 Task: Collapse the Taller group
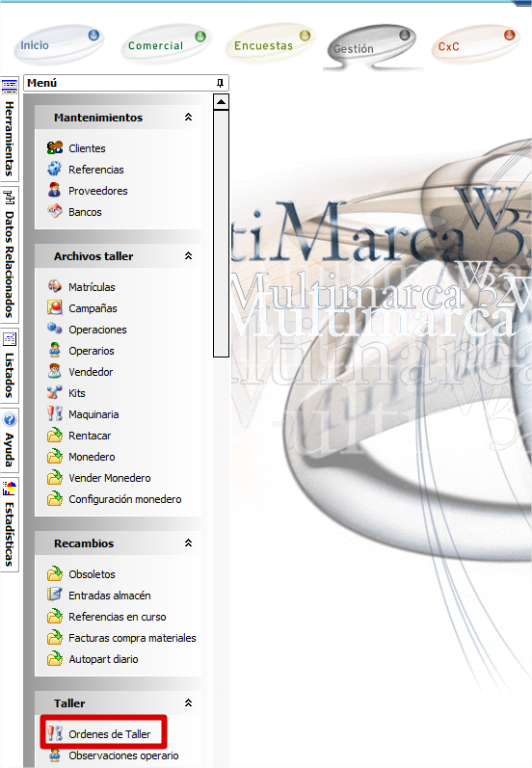coord(188,702)
